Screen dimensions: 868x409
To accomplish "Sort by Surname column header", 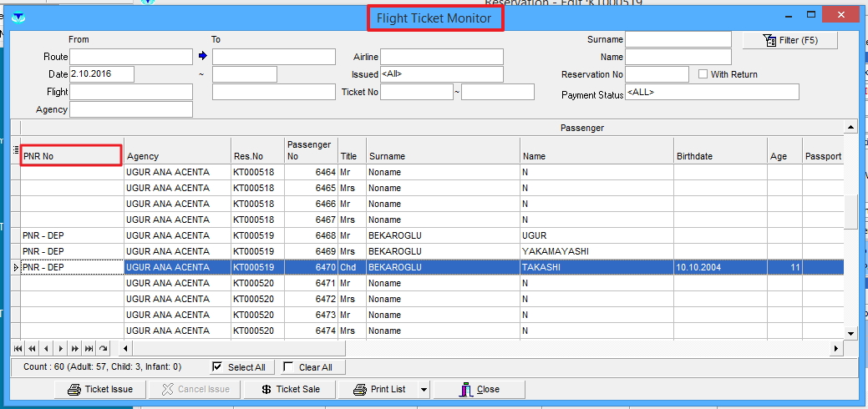I will click(x=442, y=156).
